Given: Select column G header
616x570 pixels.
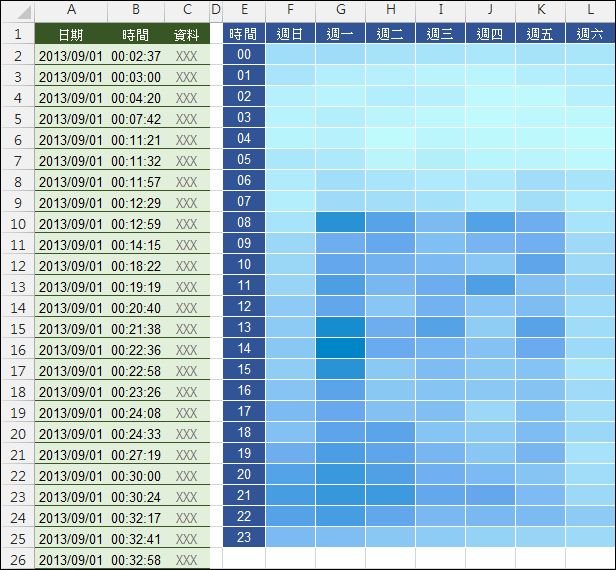Looking at the screenshot, I should pos(341,10).
